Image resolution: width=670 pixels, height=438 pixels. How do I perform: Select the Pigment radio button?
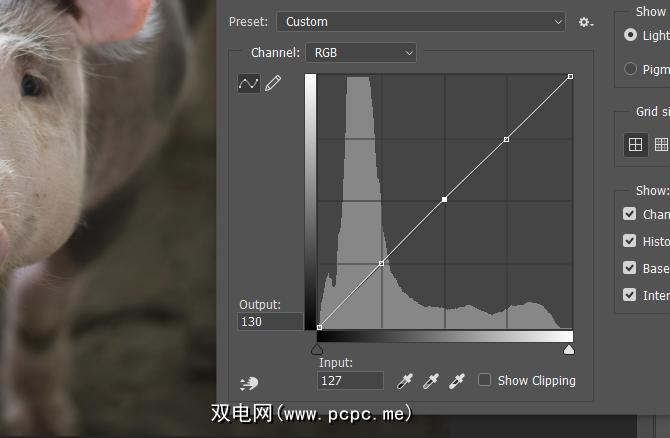[x=630, y=69]
